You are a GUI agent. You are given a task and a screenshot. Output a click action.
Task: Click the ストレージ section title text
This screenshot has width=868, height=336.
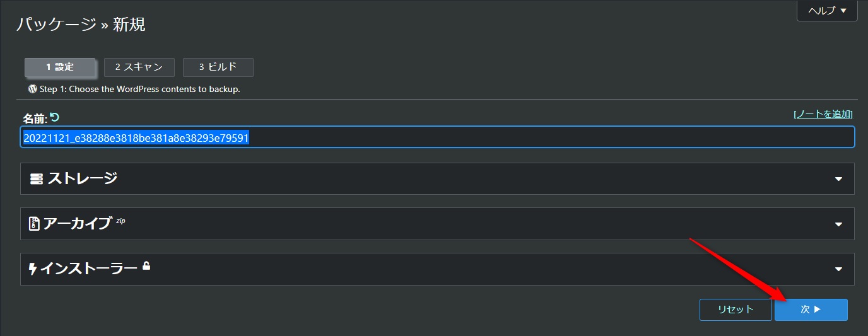pyautogui.click(x=83, y=178)
